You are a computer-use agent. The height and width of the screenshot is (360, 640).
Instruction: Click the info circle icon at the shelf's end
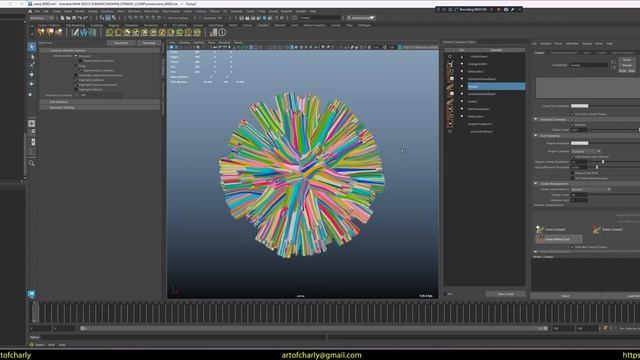pyautogui.click(x=222, y=32)
